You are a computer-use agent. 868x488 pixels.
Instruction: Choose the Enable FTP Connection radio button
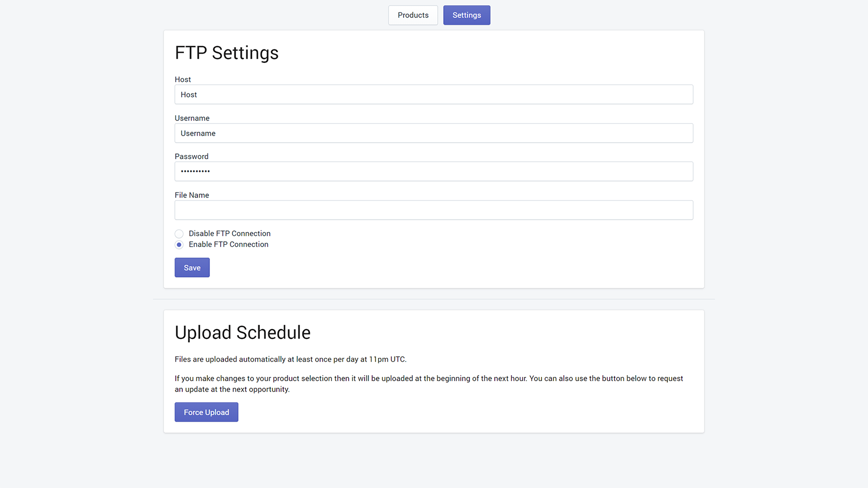point(179,245)
